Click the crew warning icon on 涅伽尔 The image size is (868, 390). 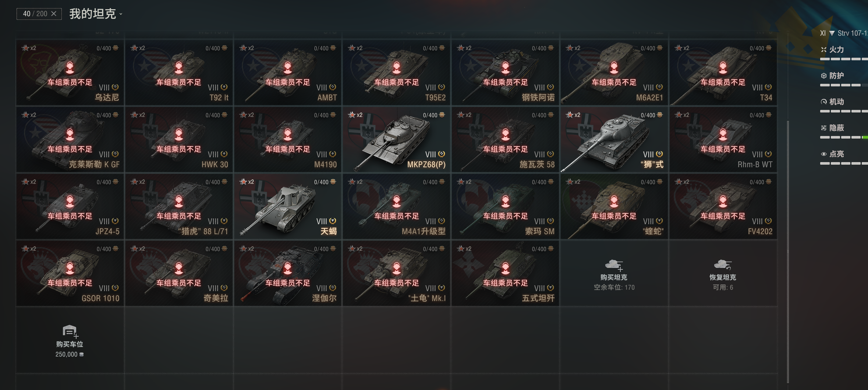pos(288,268)
